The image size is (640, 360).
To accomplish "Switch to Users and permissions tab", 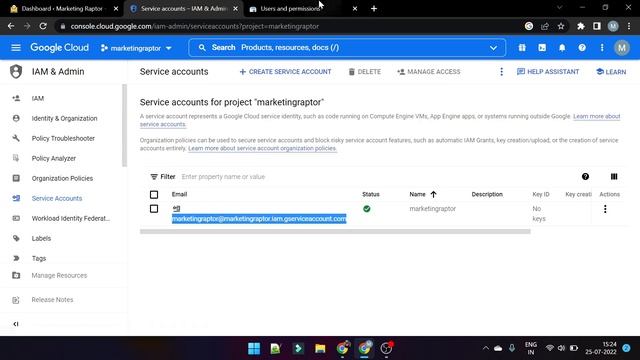I will (x=290, y=9).
